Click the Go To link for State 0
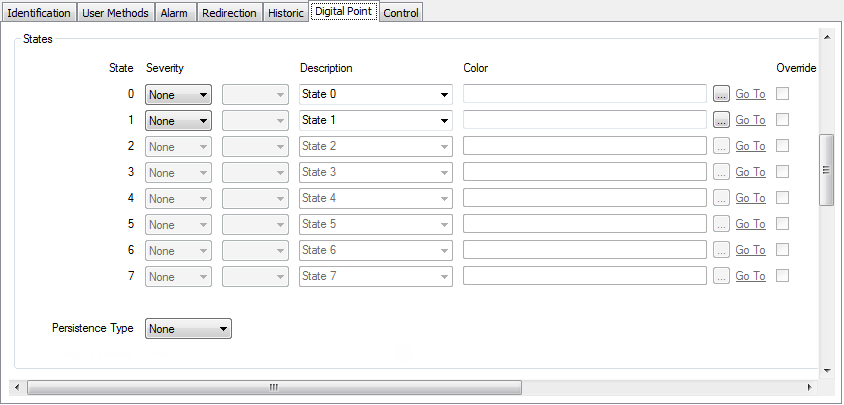 click(x=750, y=94)
